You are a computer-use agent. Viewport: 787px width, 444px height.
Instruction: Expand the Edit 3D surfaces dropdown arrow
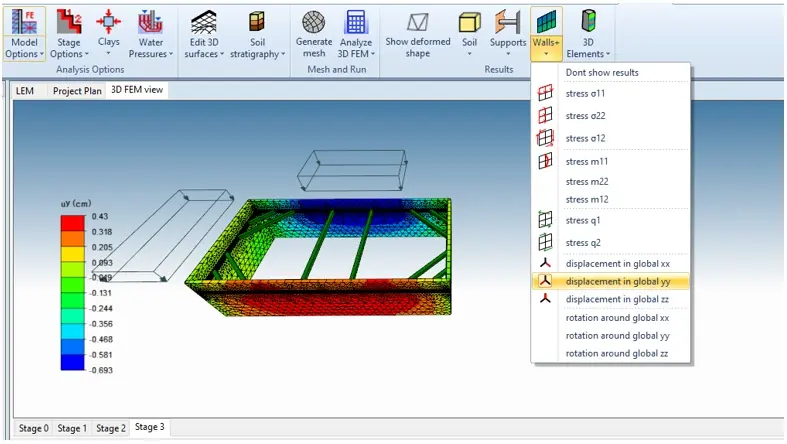[222, 54]
